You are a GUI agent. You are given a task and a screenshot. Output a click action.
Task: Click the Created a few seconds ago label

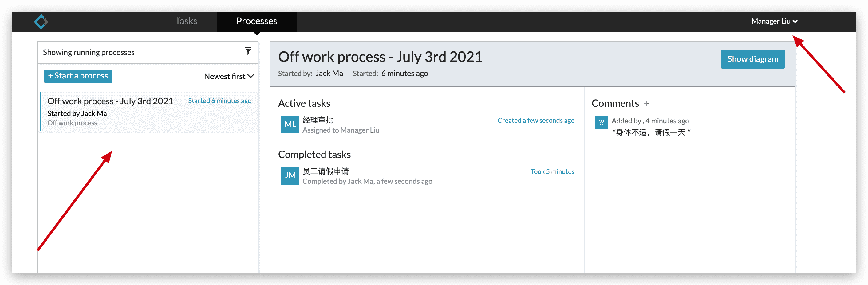[536, 120]
